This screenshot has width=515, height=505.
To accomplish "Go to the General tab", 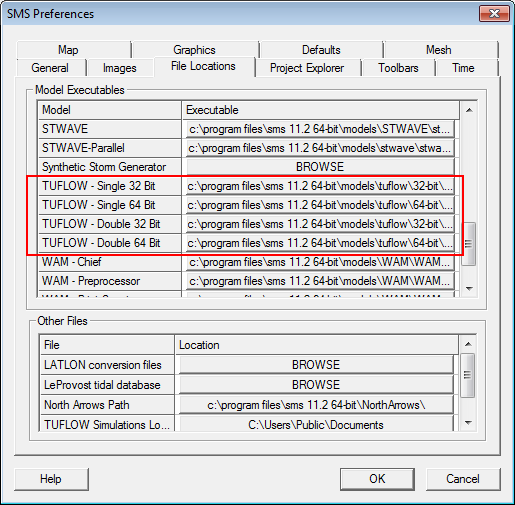I will click(x=51, y=68).
